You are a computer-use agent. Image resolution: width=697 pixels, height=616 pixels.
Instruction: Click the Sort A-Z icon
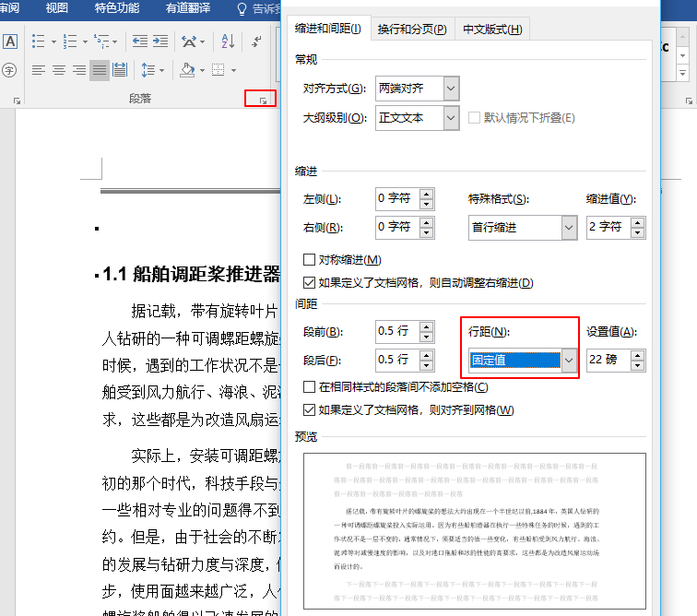coord(228,41)
